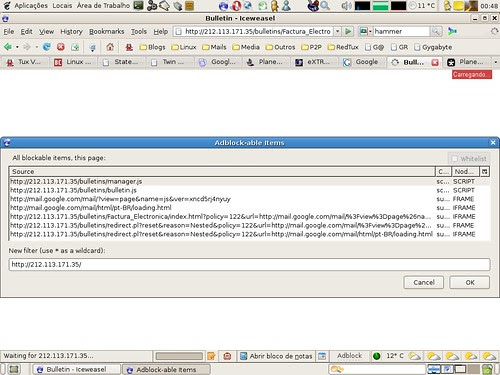This screenshot has width=500, height=375.
Task: Open the History menu
Action: coord(71,32)
